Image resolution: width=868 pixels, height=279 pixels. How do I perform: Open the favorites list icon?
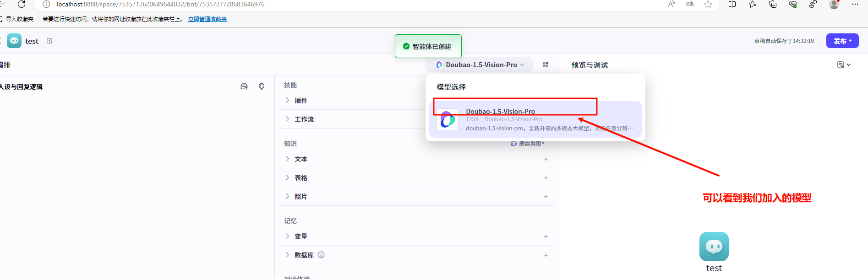pos(753,4)
